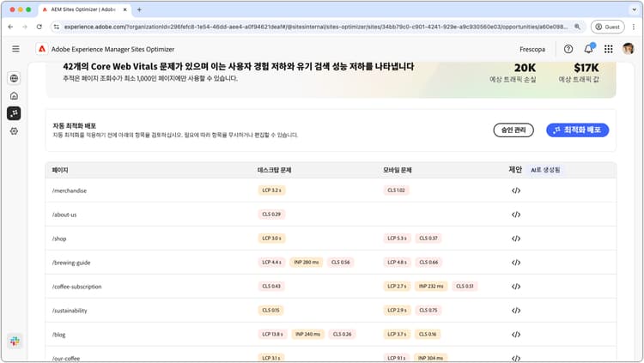Screen dimensions: 644x363
Task: View code suggestion for /coffee-subscription
Action: click(516, 287)
